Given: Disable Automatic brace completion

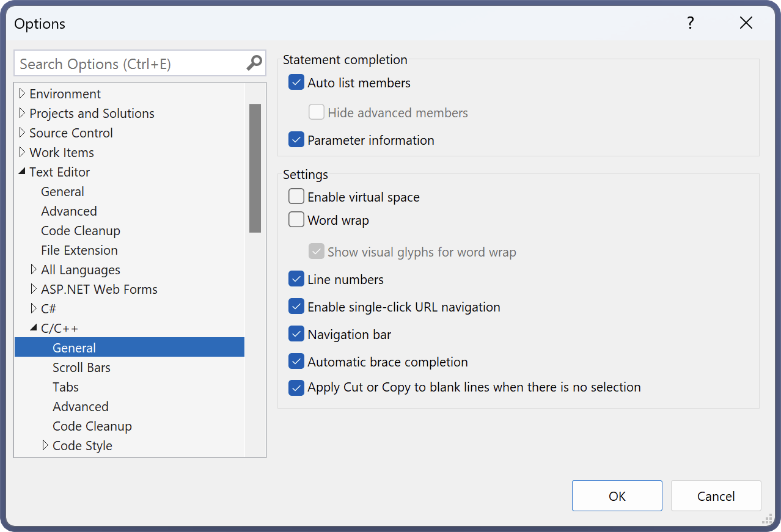Looking at the screenshot, I should (x=296, y=362).
